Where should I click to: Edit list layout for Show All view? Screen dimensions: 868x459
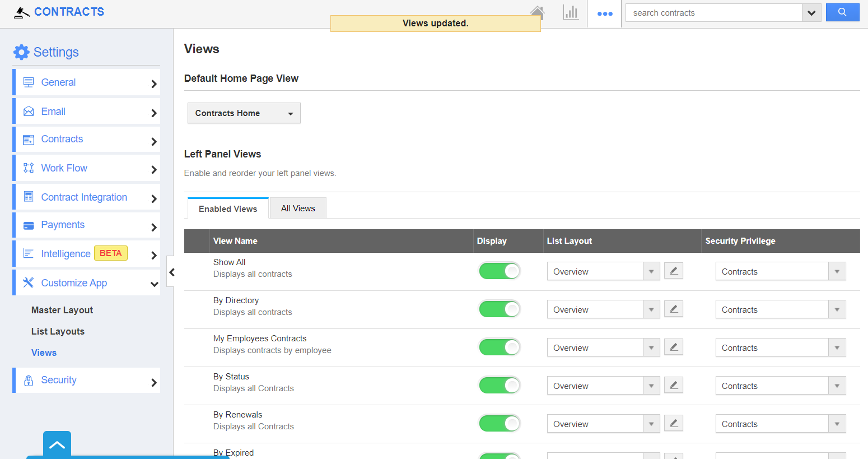click(x=673, y=271)
